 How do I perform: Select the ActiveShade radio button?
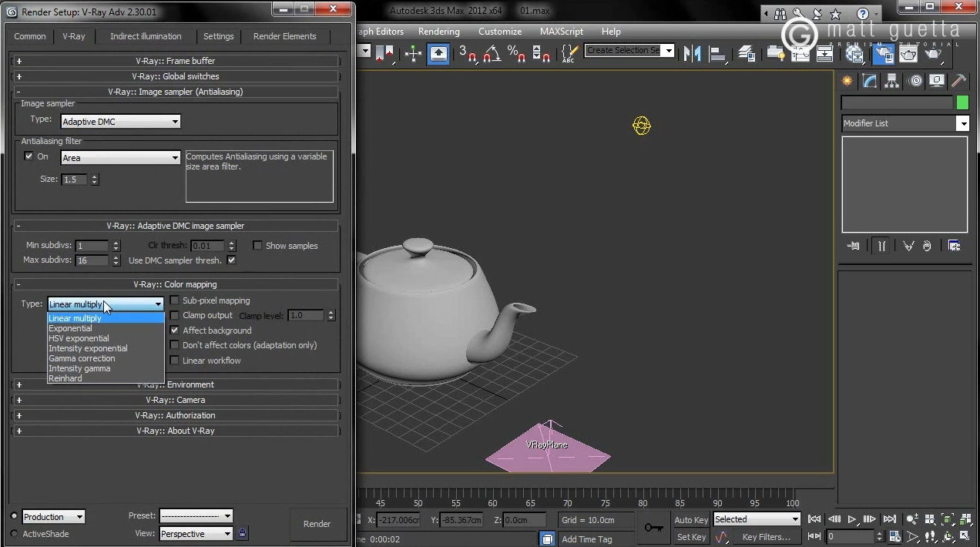[x=15, y=534]
